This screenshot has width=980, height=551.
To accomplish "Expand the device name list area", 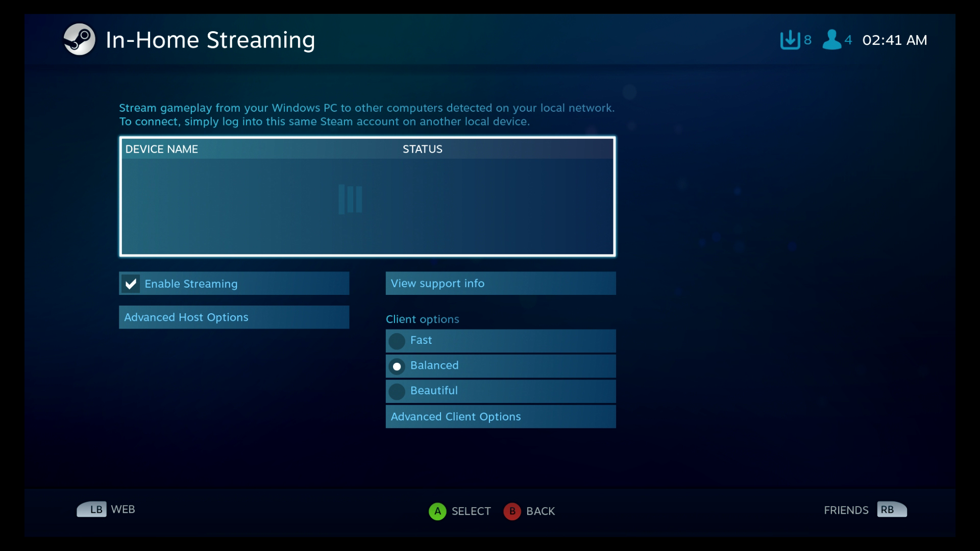I will click(x=367, y=195).
